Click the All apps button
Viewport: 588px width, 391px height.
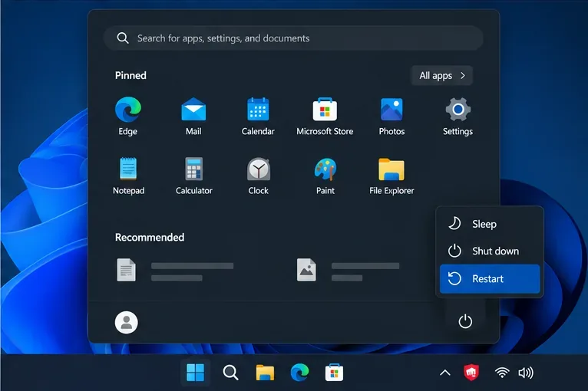tap(441, 76)
